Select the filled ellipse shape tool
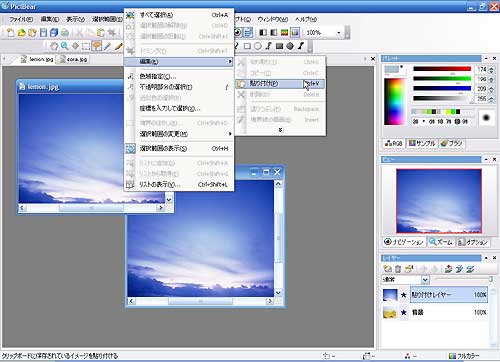500x362 pixels. pyautogui.click(x=290, y=46)
